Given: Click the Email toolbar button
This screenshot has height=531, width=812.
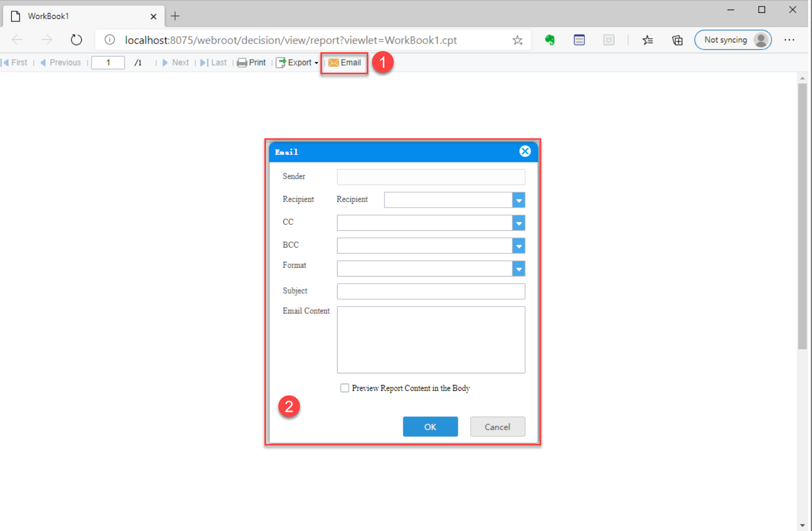Looking at the screenshot, I should (x=345, y=63).
